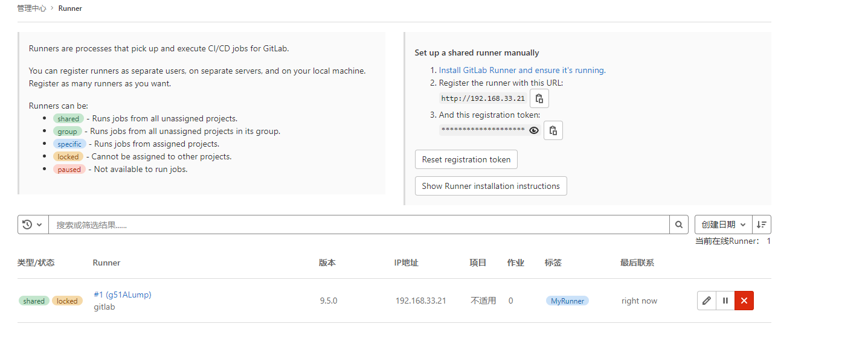Expand the 创建日期 sort dropdown

(x=723, y=225)
